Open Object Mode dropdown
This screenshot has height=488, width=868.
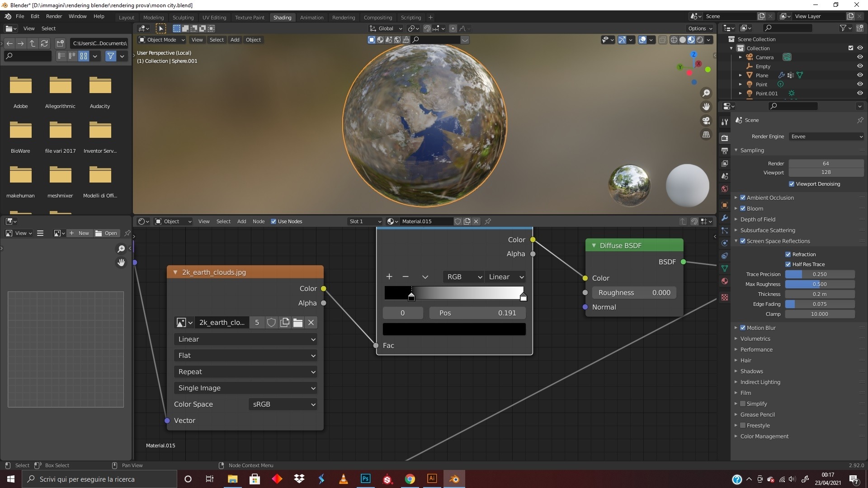pos(162,40)
